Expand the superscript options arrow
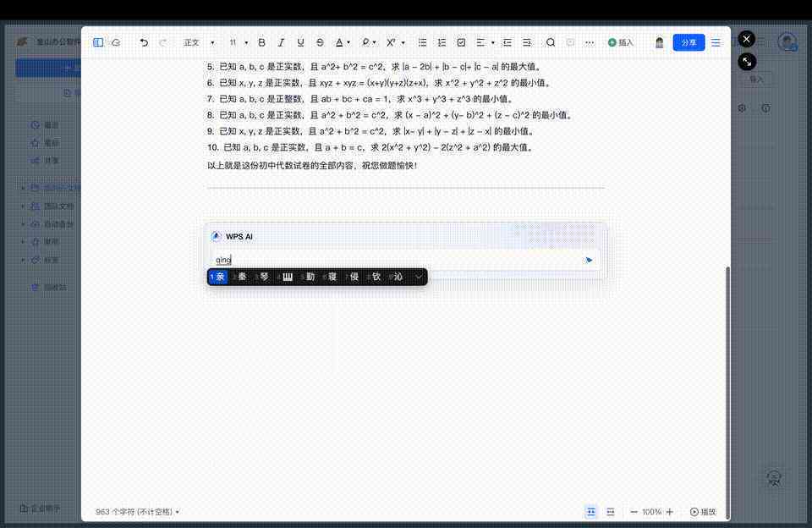 (x=403, y=42)
